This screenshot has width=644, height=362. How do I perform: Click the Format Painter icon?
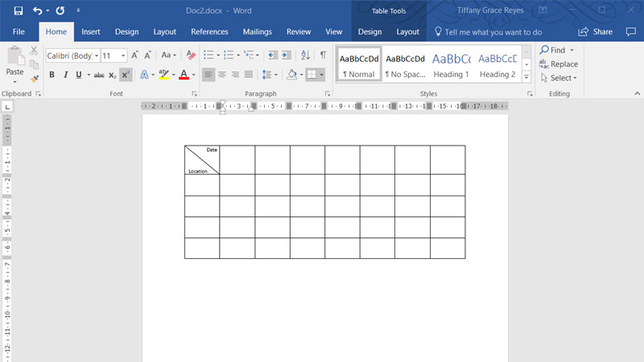[x=34, y=79]
